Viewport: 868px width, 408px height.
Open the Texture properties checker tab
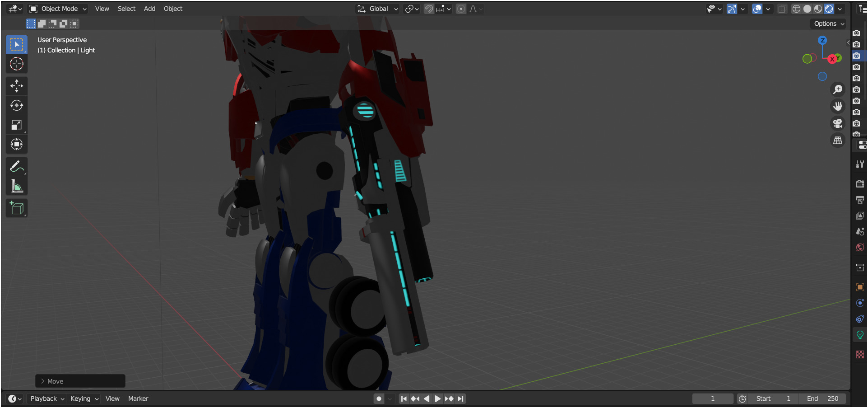(860, 355)
